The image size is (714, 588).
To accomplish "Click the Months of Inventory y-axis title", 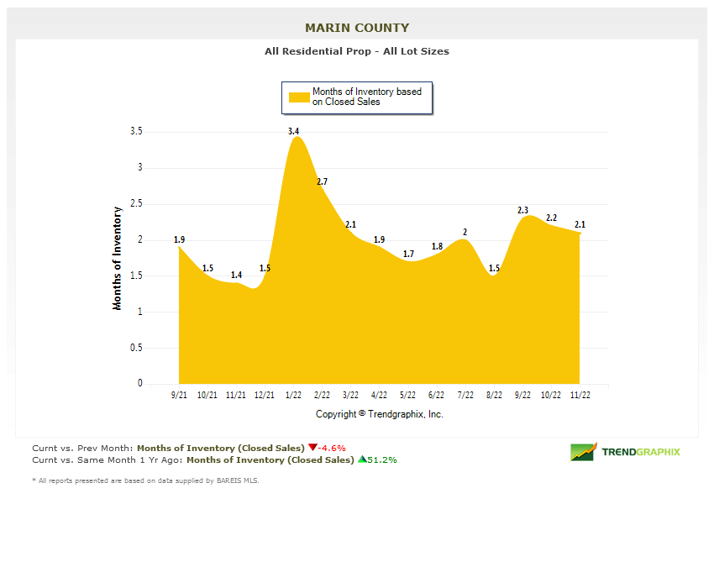I will coord(118,258).
